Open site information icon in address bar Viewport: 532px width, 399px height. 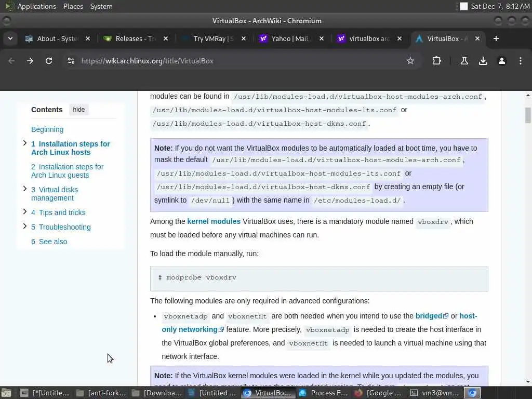(71, 61)
